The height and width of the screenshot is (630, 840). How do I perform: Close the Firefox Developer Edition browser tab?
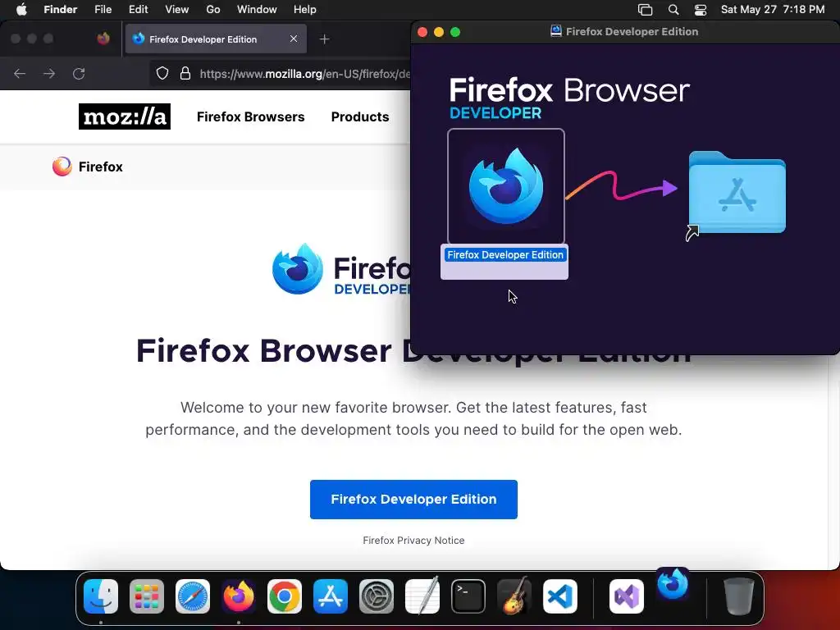coord(294,39)
